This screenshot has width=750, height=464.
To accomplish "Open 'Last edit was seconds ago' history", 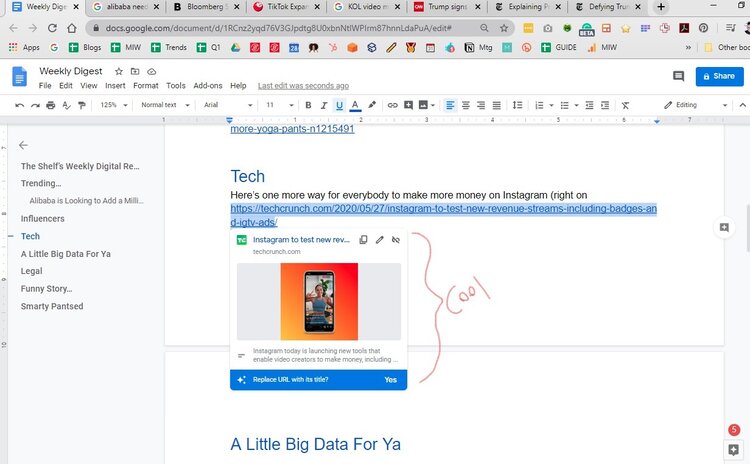I will click(x=303, y=86).
